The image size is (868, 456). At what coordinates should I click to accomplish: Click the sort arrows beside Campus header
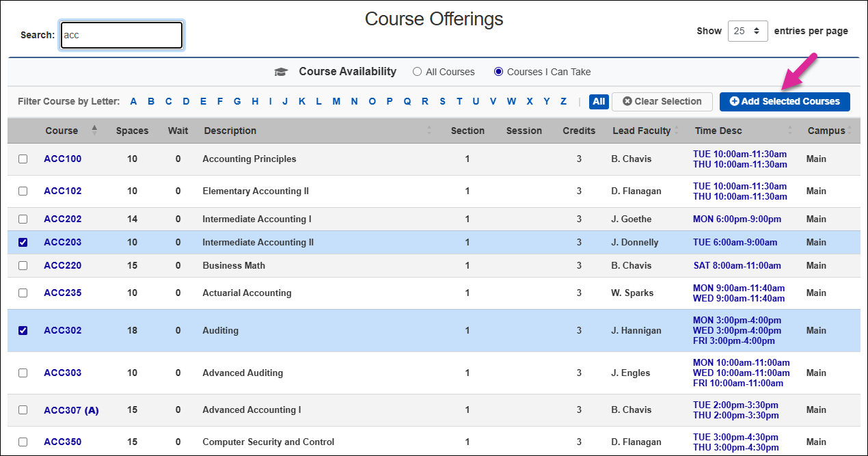tap(850, 131)
